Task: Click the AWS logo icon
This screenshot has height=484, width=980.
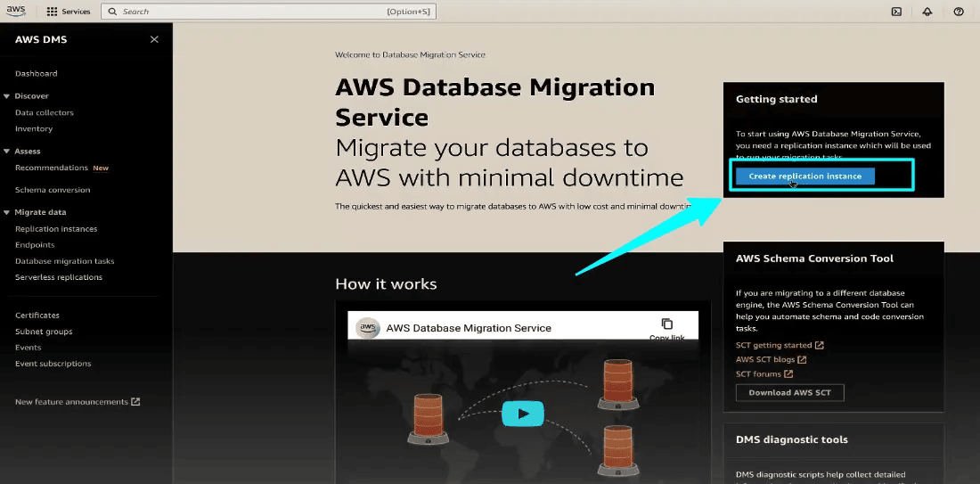Action: 17,12
